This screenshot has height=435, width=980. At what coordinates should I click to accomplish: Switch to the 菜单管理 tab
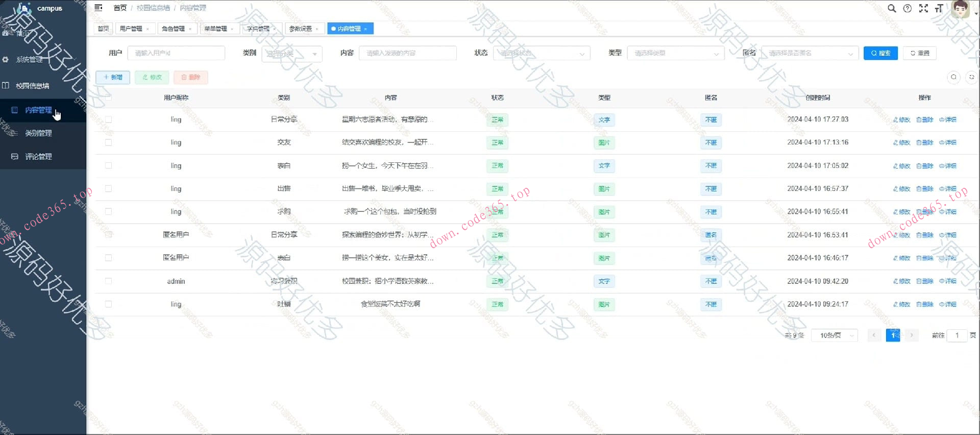(219, 29)
